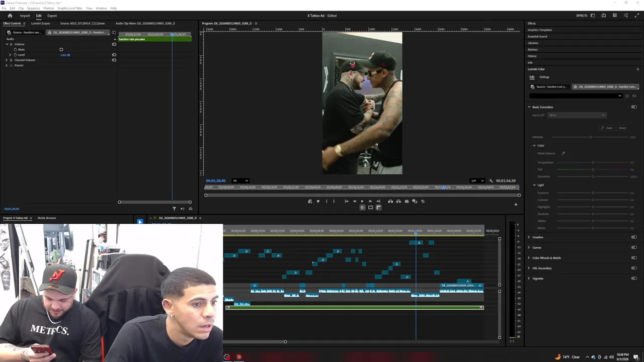The width and height of the screenshot is (644, 362).
Task: Open the Markers panel
Action: (532, 49)
